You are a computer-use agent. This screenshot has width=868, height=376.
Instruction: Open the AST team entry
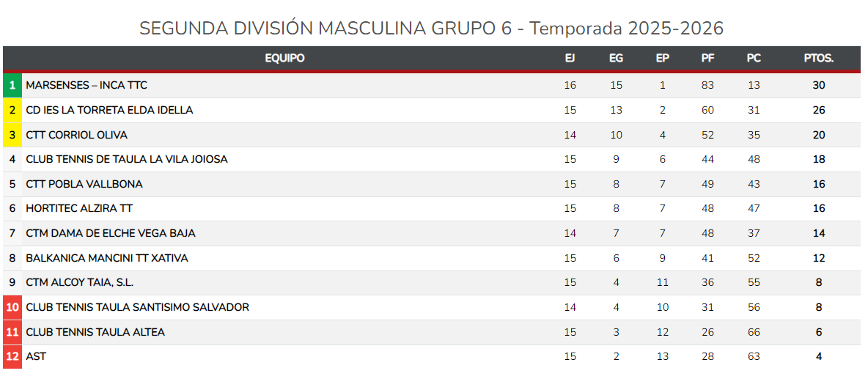pyautogui.click(x=36, y=357)
